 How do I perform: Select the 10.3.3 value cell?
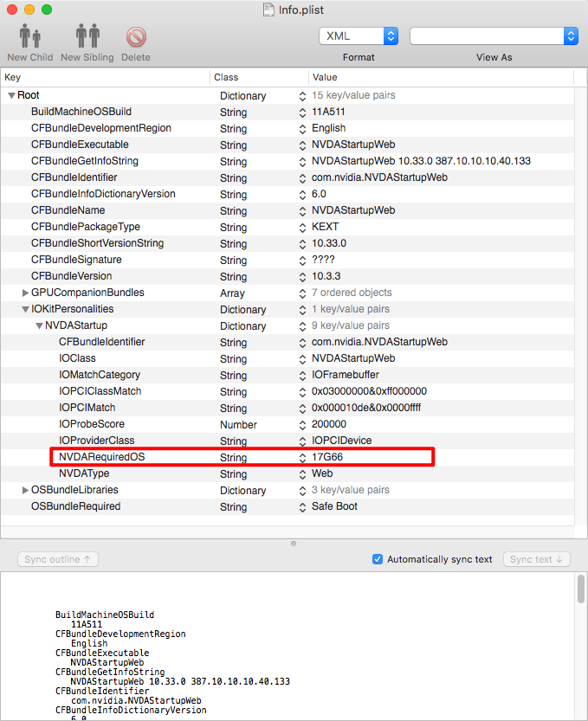[x=326, y=276]
